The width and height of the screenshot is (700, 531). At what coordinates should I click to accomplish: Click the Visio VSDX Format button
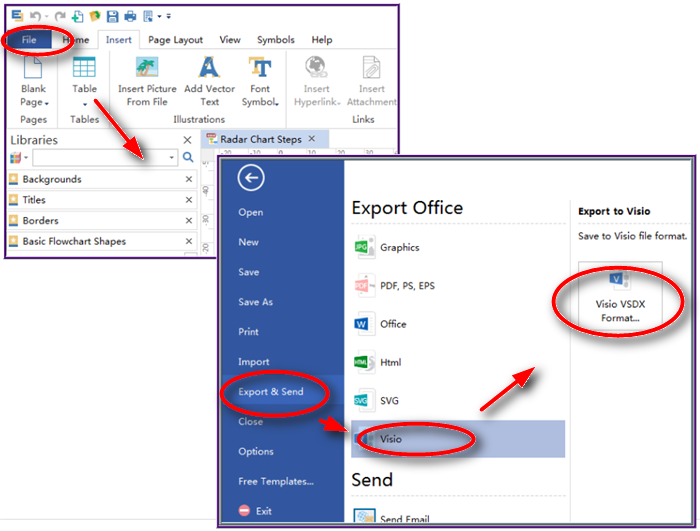tap(620, 296)
